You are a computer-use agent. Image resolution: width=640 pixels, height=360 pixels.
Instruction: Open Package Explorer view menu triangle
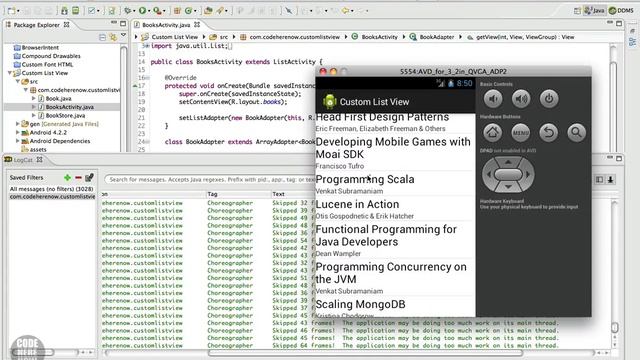pyautogui.click(x=123, y=36)
